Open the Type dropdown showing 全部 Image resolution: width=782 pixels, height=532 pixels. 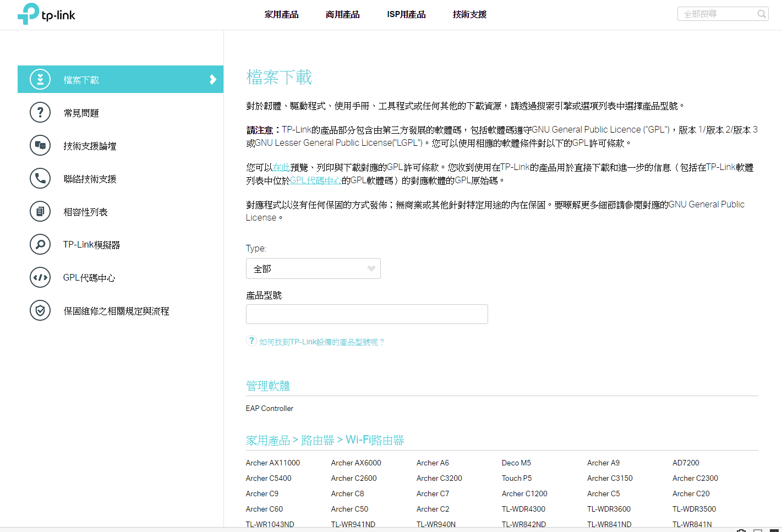[x=313, y=268]
